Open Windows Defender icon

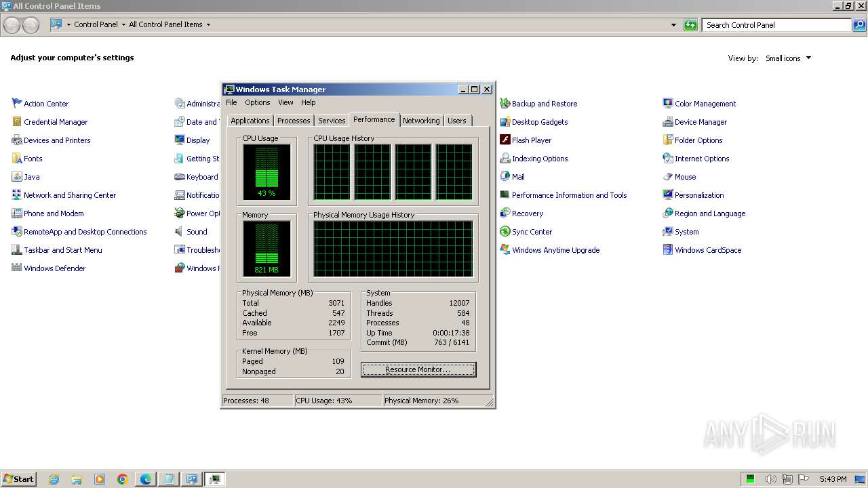(x=17, y=268)
